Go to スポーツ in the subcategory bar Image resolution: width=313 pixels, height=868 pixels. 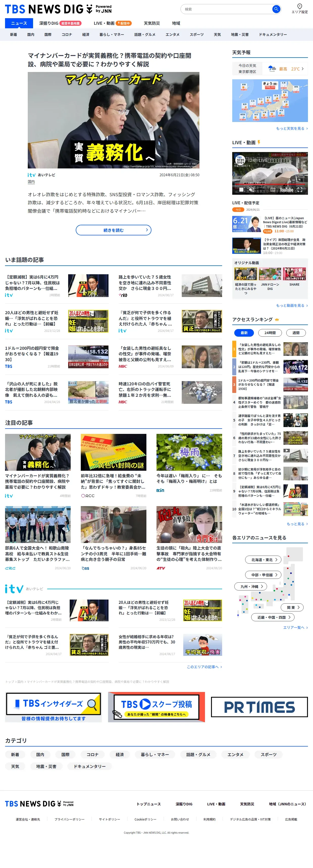(196, 34)
